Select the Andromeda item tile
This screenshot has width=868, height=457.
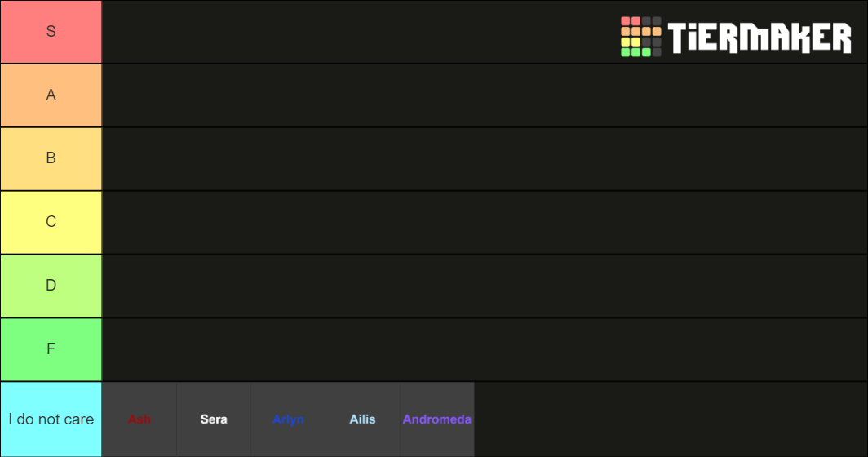coord(436,419)
